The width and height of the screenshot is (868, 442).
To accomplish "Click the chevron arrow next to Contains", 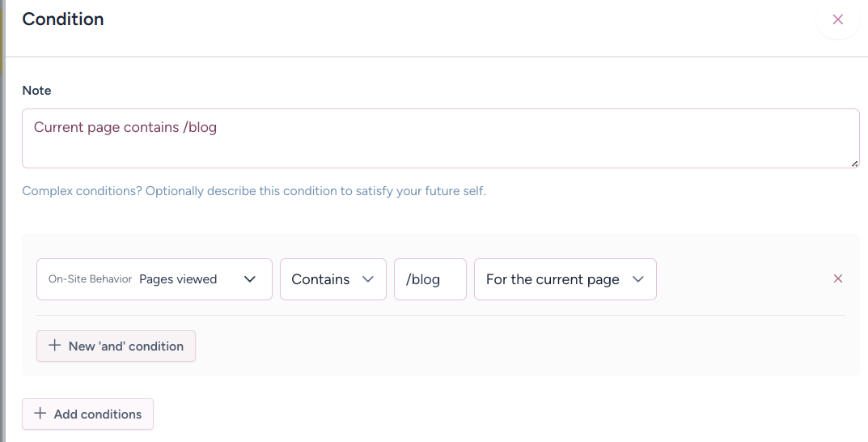I will tap(368, 279).
